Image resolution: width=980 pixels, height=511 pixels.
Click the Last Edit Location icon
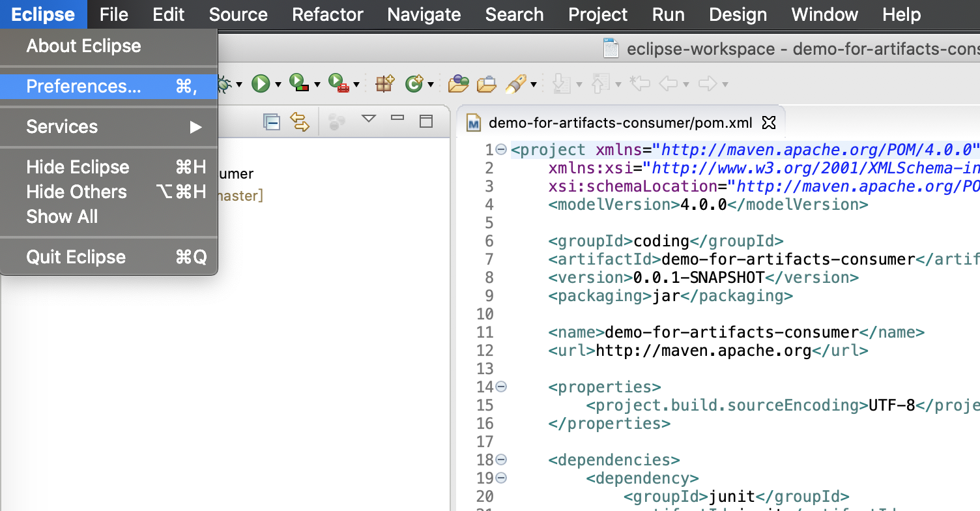[x=641, y=83]
